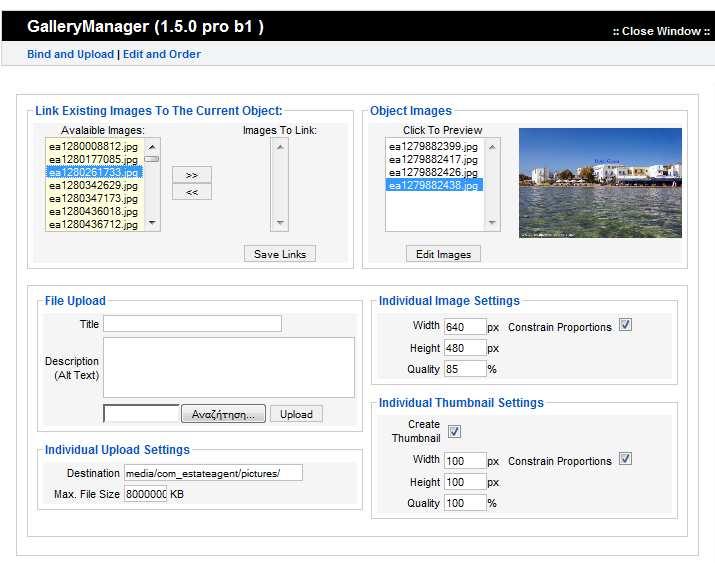715x563 pixels.
Task: Click the Object Images list scroll down arrow
Action: coord(492,223)
